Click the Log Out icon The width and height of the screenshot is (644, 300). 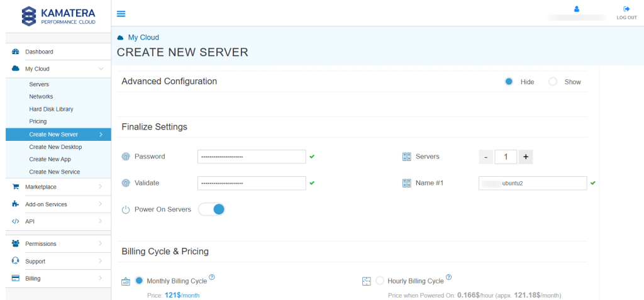pyautogui.click(x=626, y=9)
